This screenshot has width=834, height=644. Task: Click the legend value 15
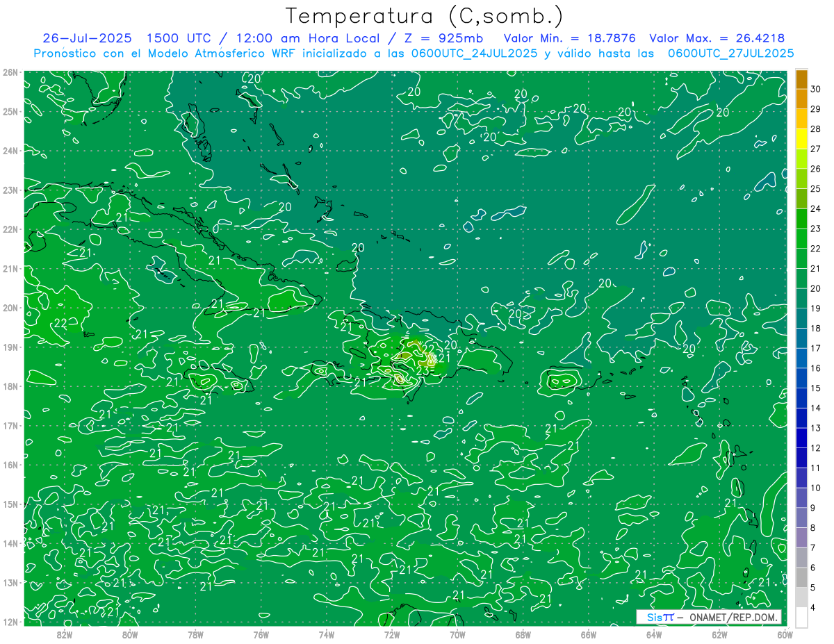815,388
